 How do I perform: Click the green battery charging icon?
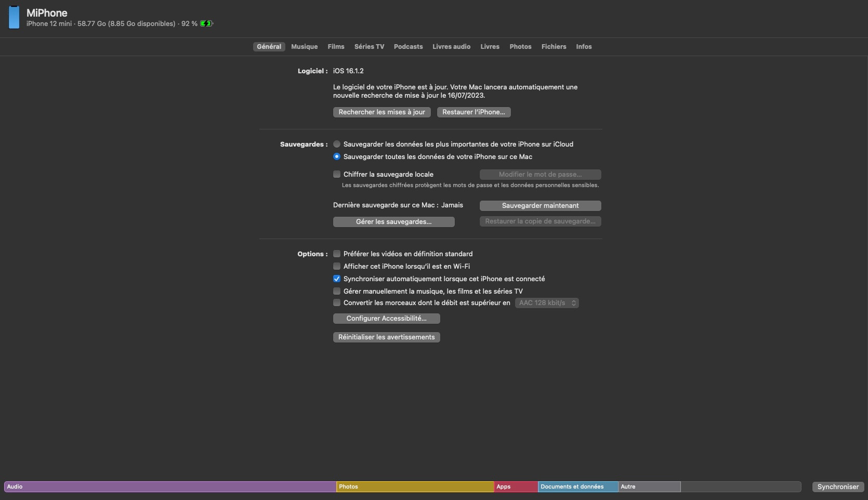[206, 23]
